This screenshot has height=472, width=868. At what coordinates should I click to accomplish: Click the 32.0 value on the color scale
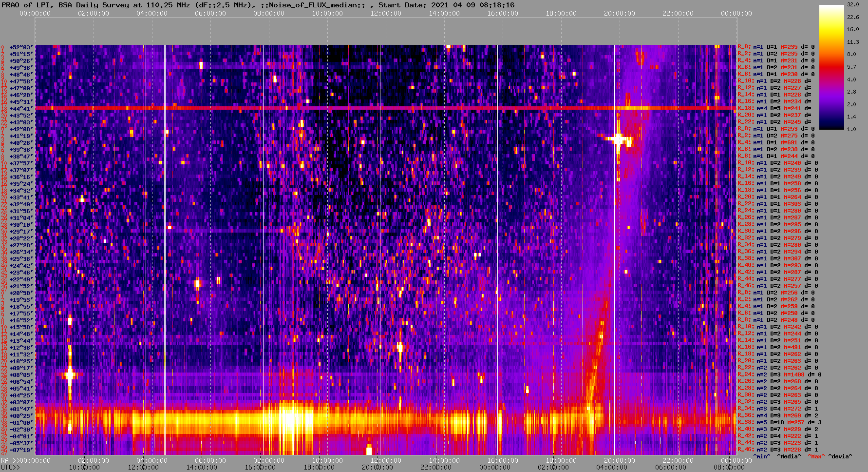pos(853,4)
